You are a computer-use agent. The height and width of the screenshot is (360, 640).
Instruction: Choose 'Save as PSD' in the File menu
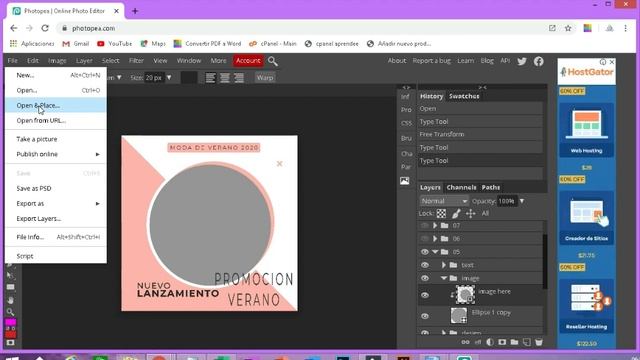[x=56, y=189]
